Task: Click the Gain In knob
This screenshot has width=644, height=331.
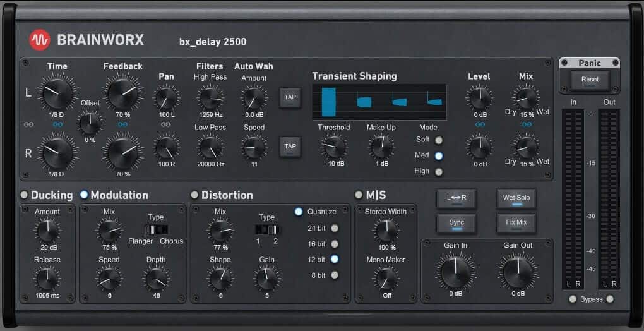Action: pyautogui.click(x=455, y=272)
